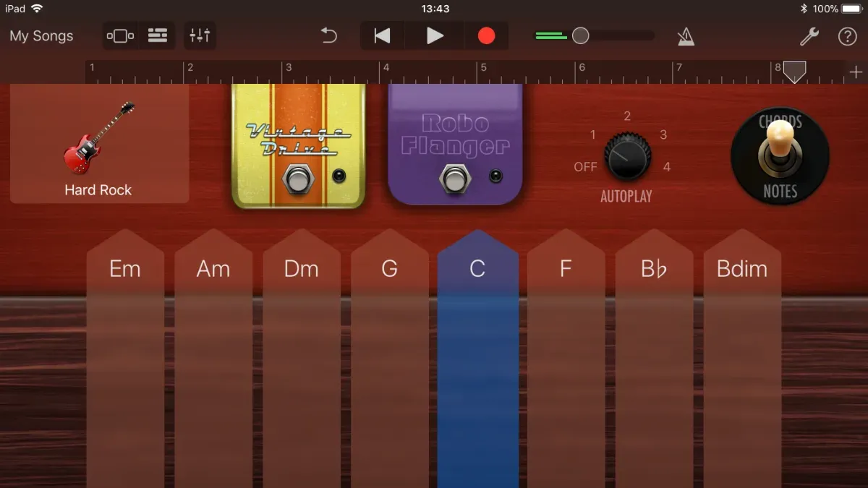This screenshot has width=868, height=488.
Task: Set Autoplay to pattern 3
Action: 663,134
